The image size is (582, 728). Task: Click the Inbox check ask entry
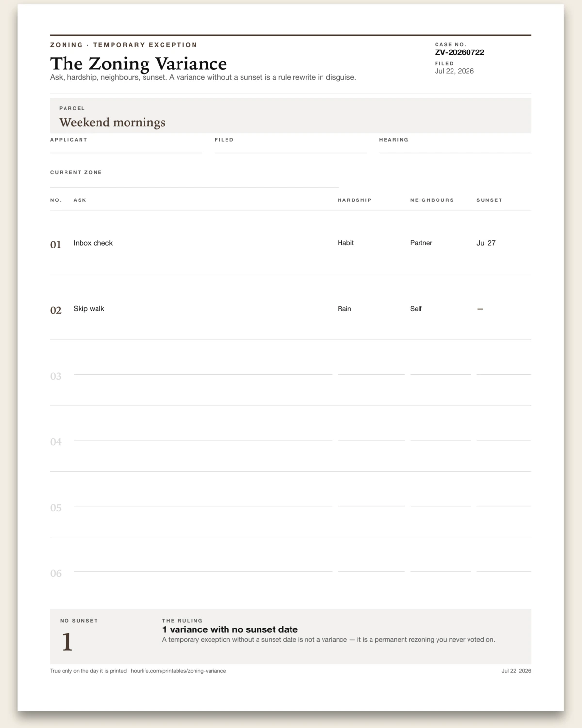point(93,243)
